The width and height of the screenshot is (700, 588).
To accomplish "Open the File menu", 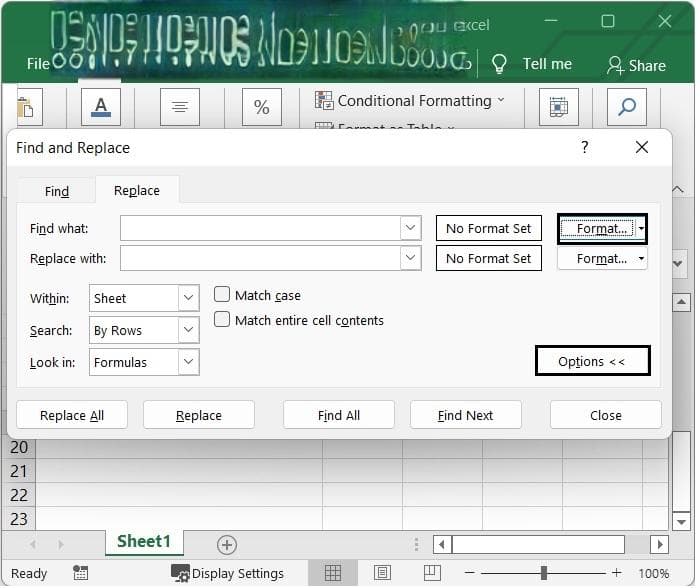I will pyautogui.click(x=38, y=64).
